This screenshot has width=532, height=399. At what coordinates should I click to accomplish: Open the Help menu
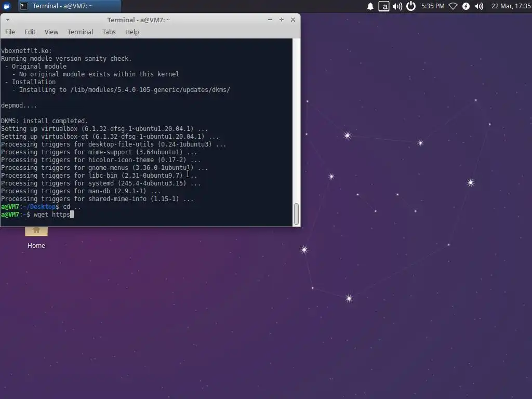click(131, 32)
